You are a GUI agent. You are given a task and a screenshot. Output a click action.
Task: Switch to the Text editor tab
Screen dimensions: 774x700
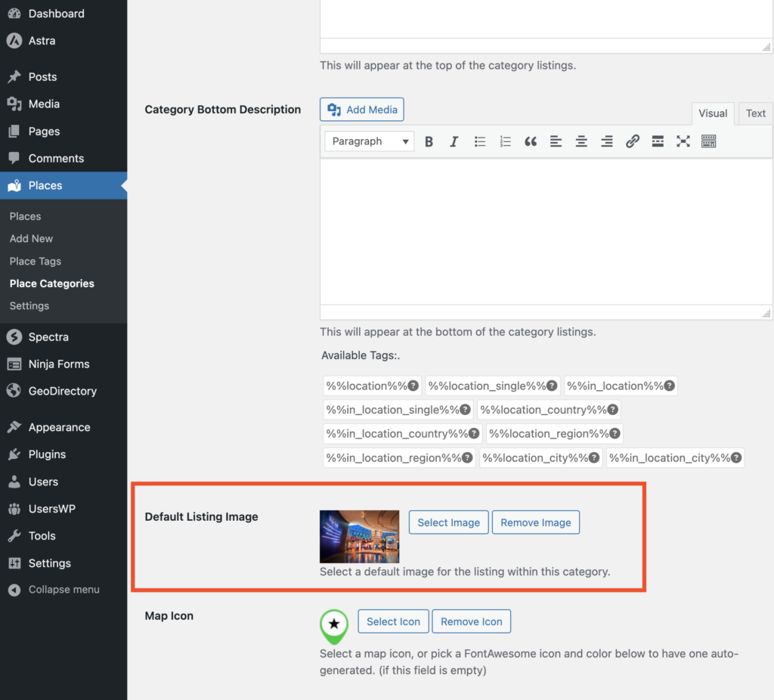pos(755,113)
